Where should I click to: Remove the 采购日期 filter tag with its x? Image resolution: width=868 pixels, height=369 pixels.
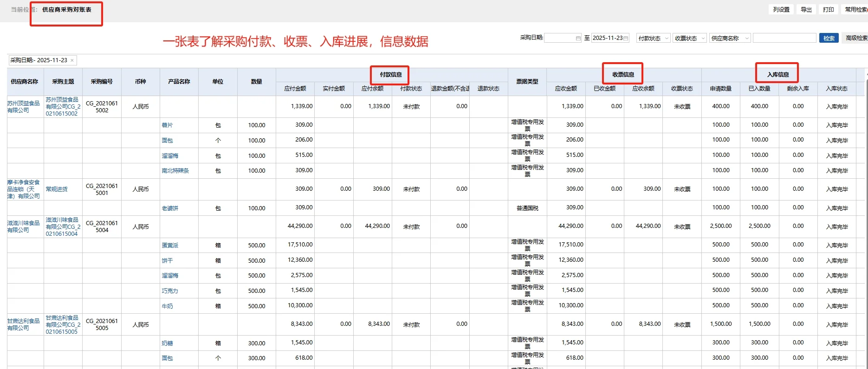point(72,60)
